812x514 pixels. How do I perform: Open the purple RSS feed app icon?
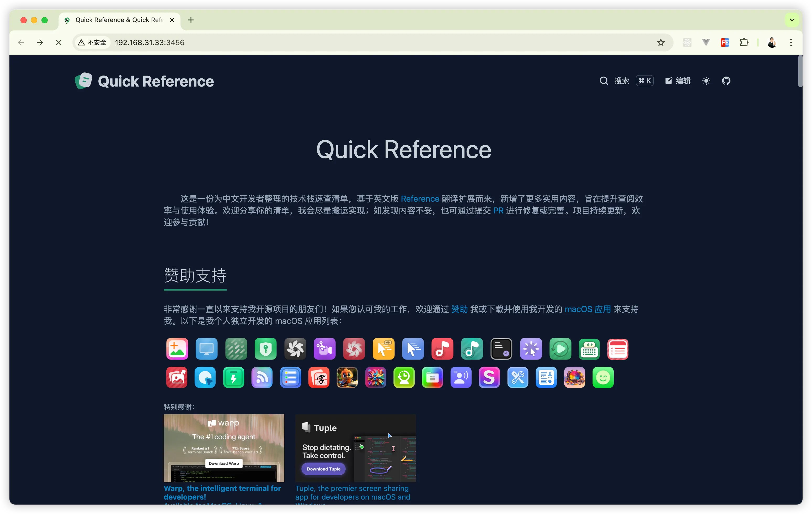tap(262, 377)
